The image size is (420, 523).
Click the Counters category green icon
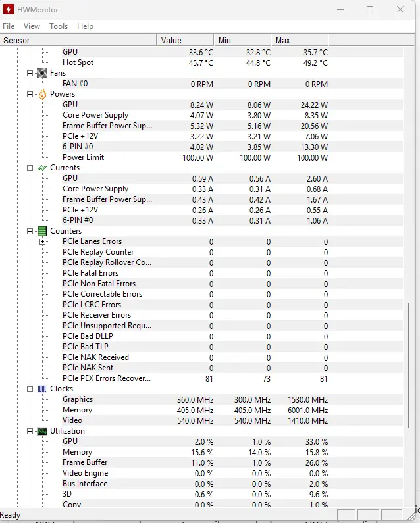[x=42, y=231]
